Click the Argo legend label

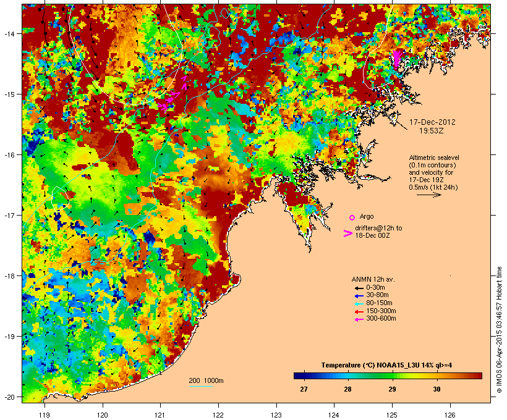click(367, 216)
